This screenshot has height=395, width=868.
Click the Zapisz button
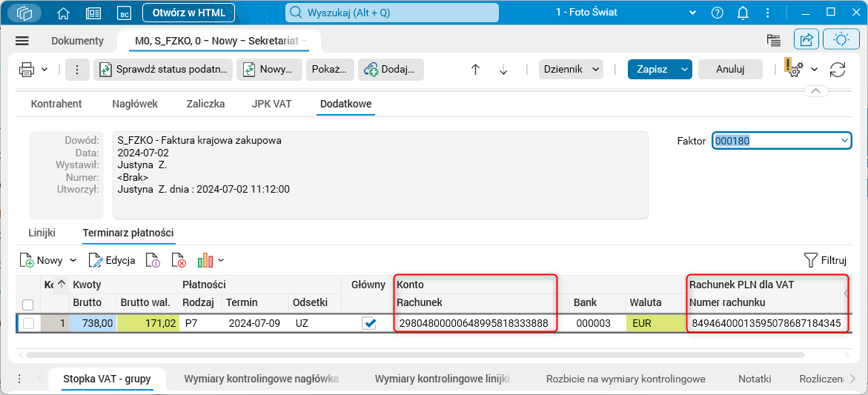652,70
